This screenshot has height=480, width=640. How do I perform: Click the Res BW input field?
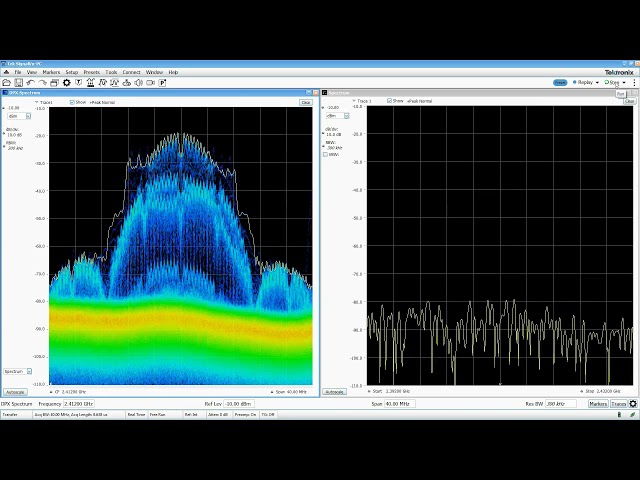561,404
